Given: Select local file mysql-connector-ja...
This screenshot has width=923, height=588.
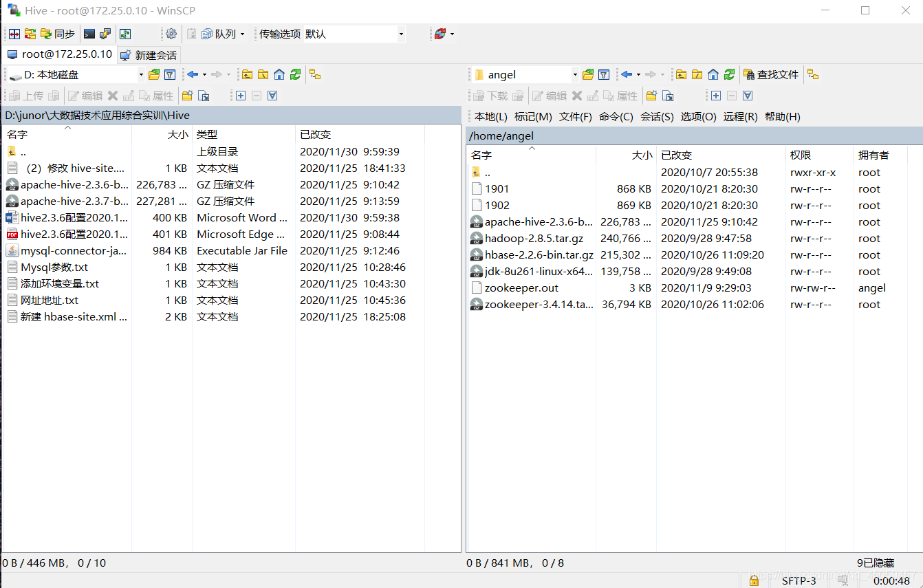Looking at the screenshot, I should pos(67,251).
